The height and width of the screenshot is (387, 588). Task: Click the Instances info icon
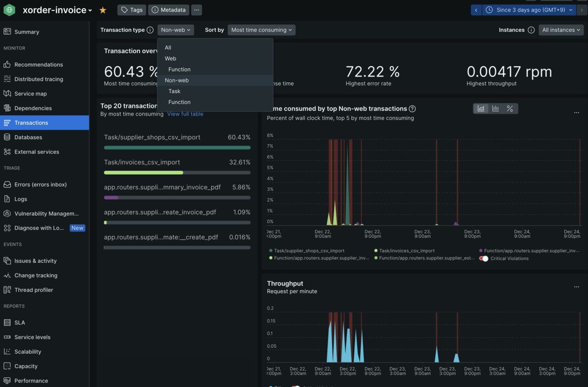pos(531,30)
